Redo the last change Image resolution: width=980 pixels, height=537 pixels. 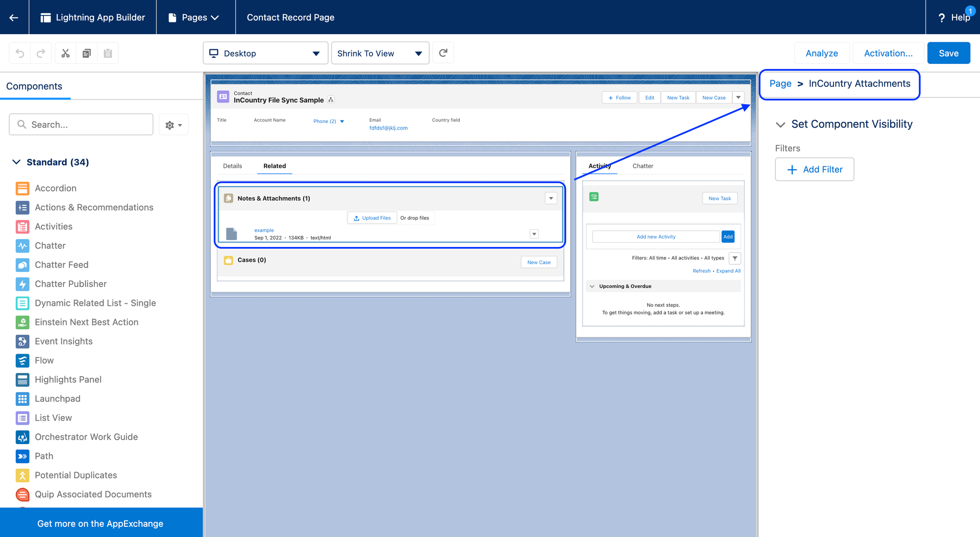41,53
